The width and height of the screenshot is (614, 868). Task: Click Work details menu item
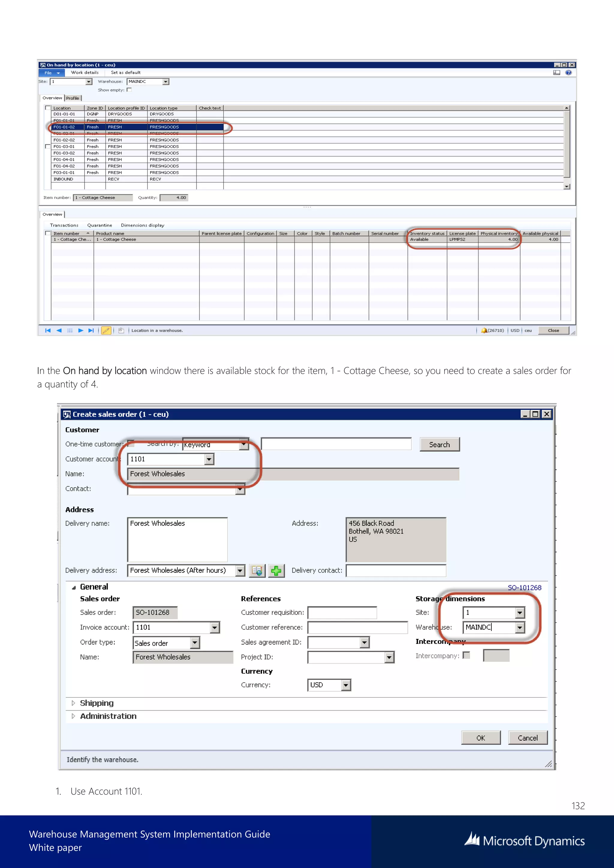click(x=85, y=73)
